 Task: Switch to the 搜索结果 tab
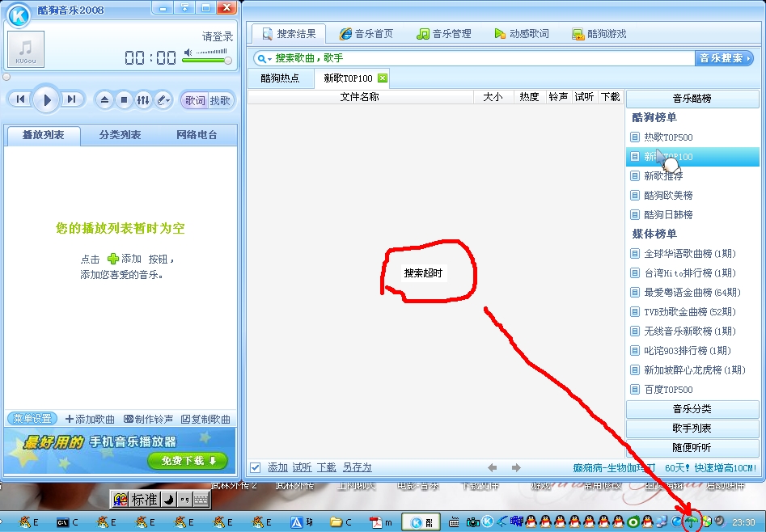coord(288,34)
